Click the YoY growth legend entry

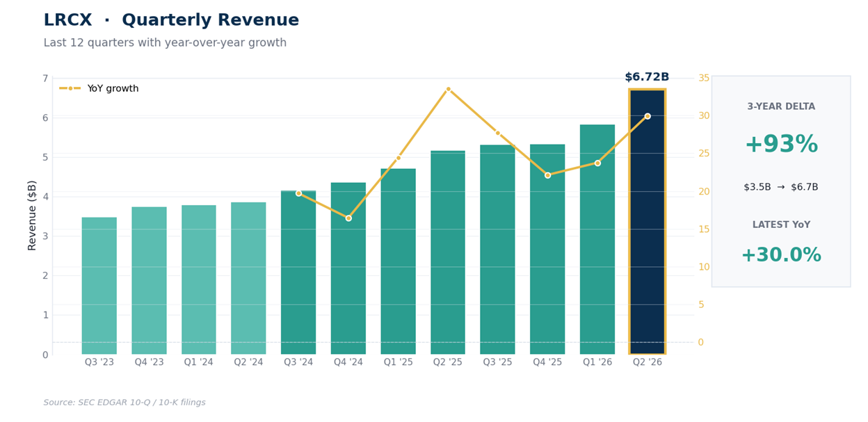click(x=99, y=89)
